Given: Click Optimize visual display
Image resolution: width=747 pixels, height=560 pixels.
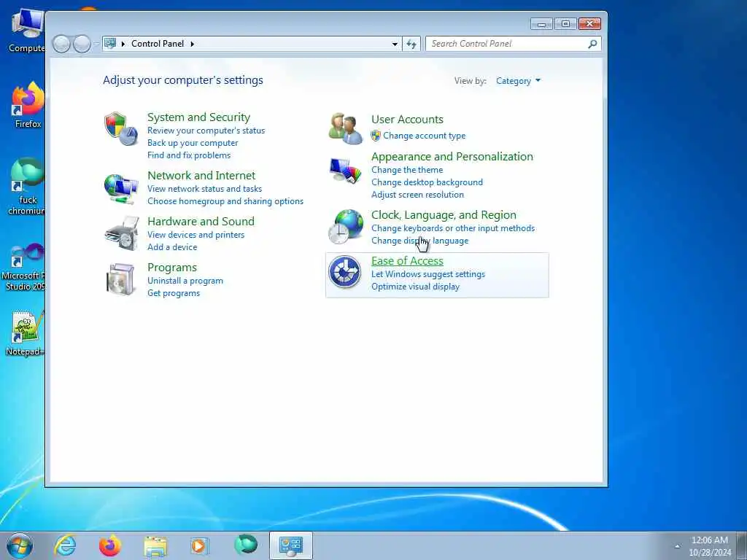Looking at the screenshot, I should pyautogui.click(x=415, y=287).
